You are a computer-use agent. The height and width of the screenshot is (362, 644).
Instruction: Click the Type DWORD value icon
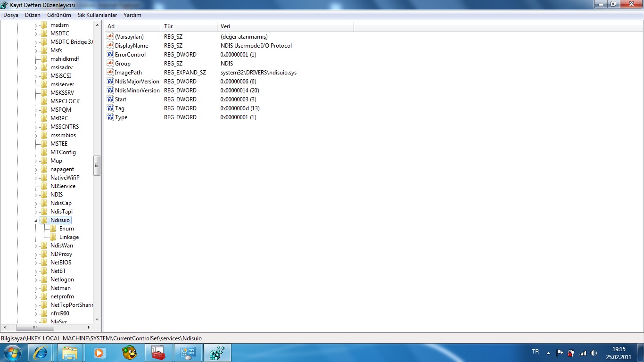(110, 117)
